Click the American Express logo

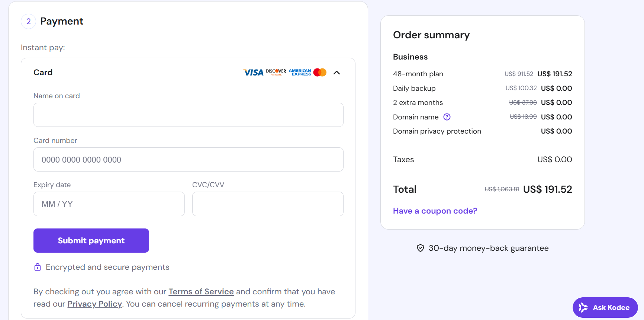(x=300, y=72)
